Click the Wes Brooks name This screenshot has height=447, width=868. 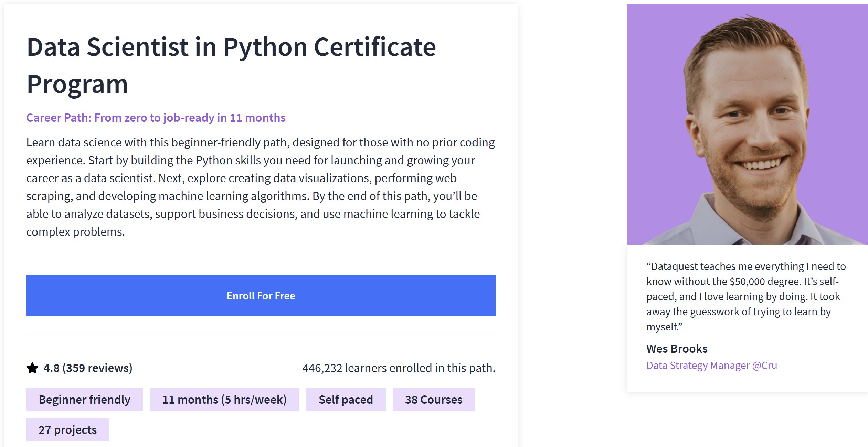point(677,349)
